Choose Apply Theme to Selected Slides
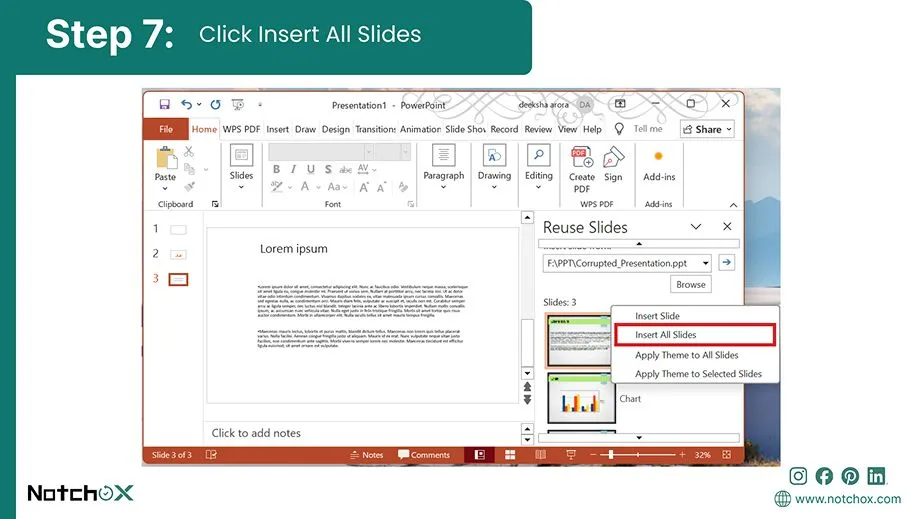 point(698,374)
